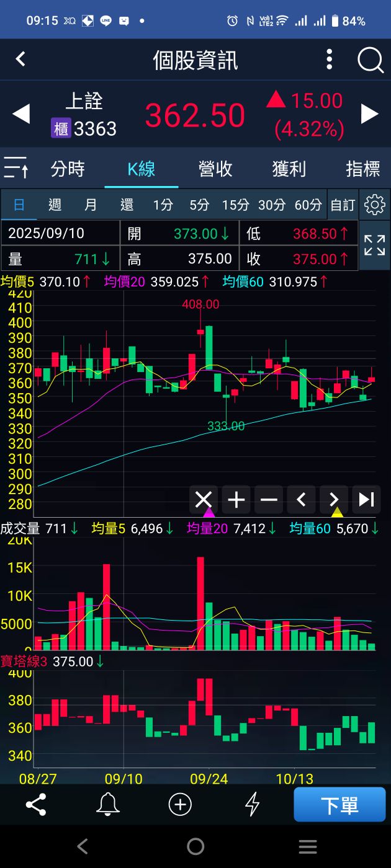Expand chart to fullscreen
The width and height of the screenshot is (391, 868).
(x=375, y=246)
